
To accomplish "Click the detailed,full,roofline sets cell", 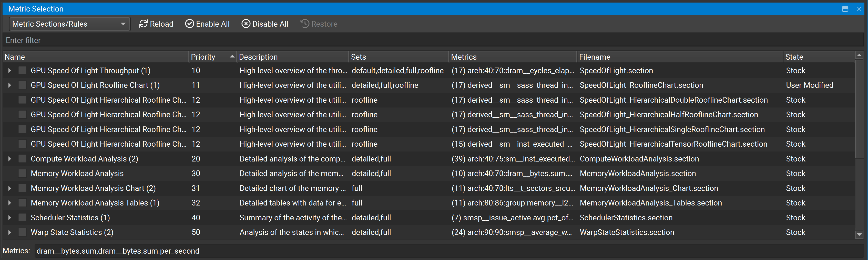I will coord(385,85).
